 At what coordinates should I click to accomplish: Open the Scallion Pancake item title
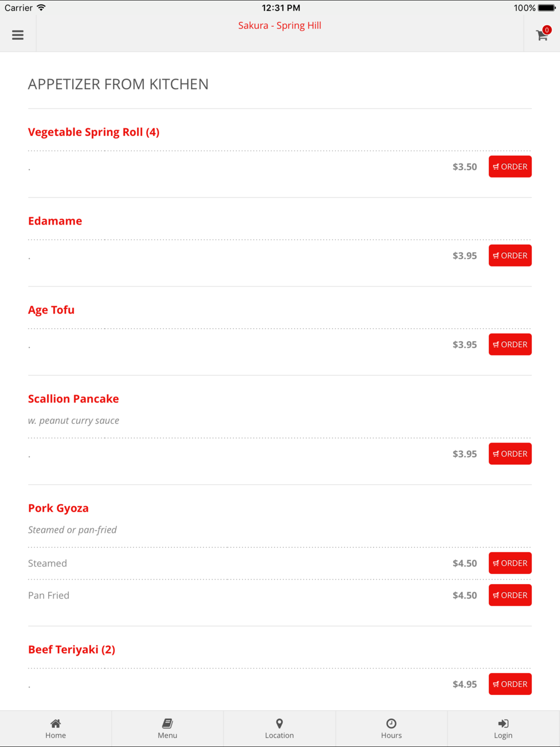coord(73,399)
